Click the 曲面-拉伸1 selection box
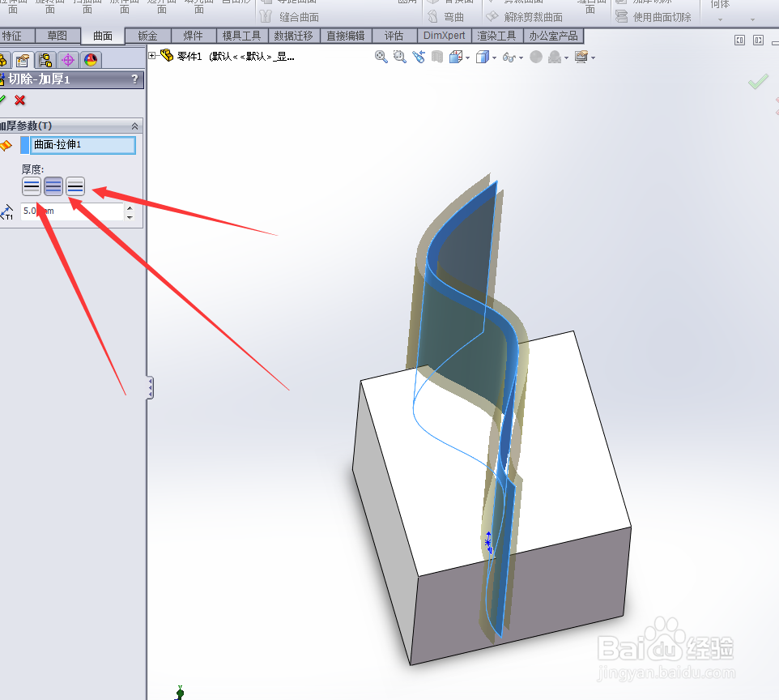This screenshot has height=700, width=779. pyautogui.click(x=83, y=145)
